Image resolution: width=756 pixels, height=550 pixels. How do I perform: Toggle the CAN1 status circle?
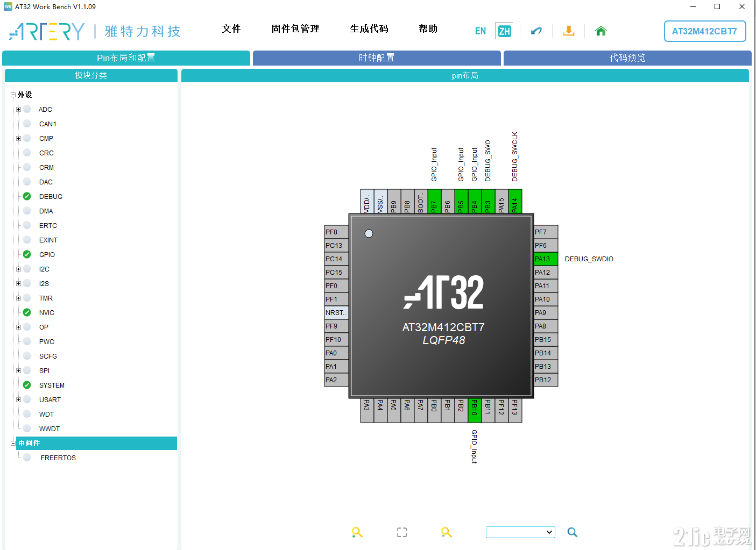pos(27,124)
